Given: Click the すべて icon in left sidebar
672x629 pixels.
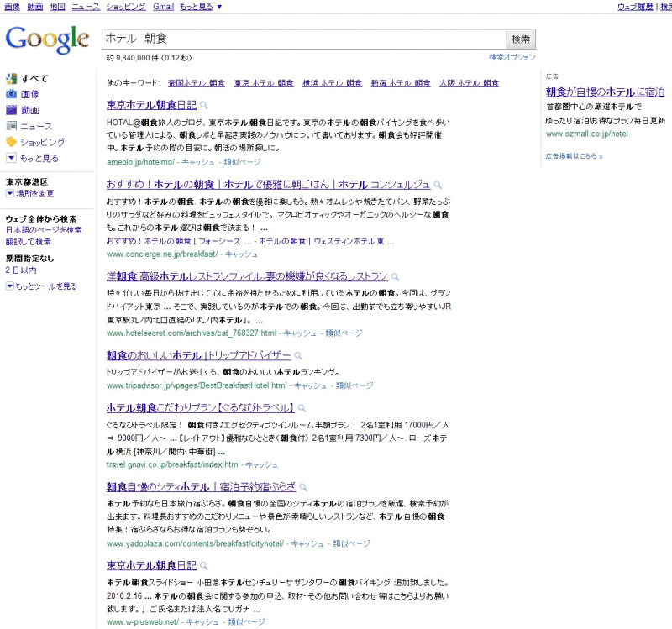Looking at the screenshot, I should (x=12, y=78).
